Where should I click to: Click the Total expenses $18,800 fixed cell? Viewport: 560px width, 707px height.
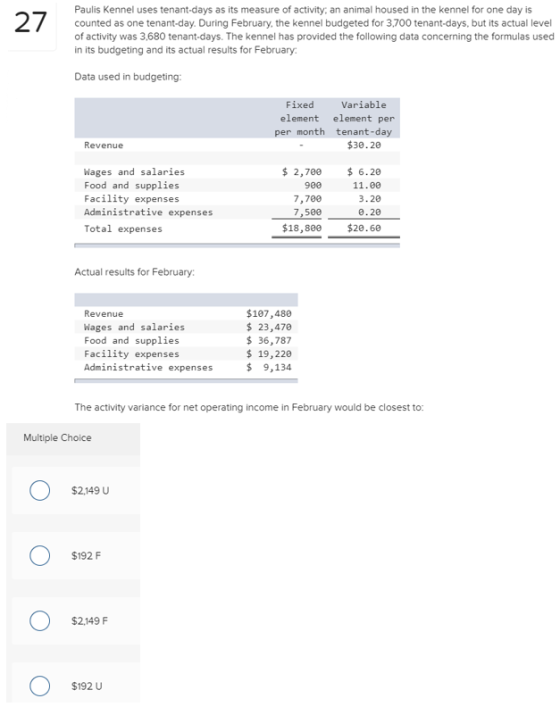[x=302, y=228]
